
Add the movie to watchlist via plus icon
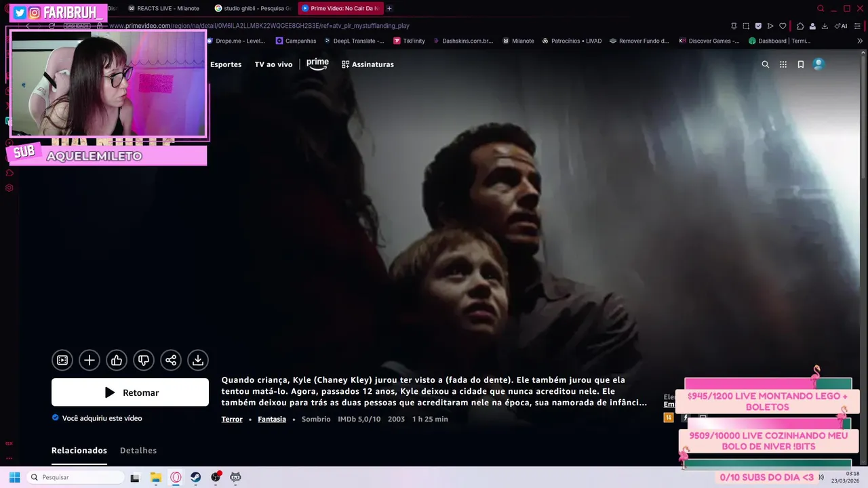90,361
